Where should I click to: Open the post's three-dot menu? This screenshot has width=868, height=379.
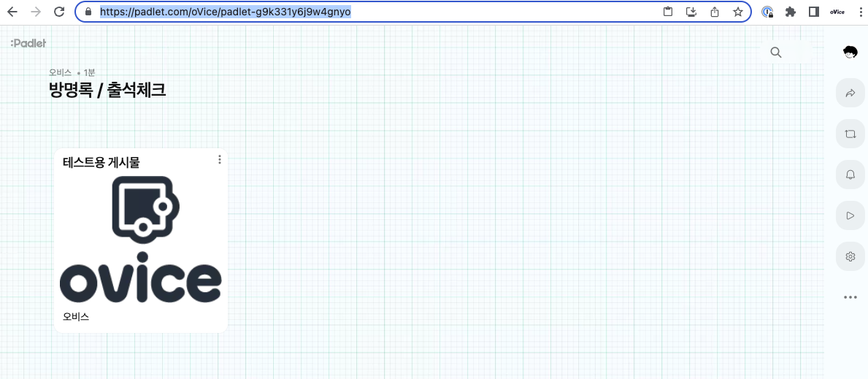pyautogui.click(x=220, y=160)
